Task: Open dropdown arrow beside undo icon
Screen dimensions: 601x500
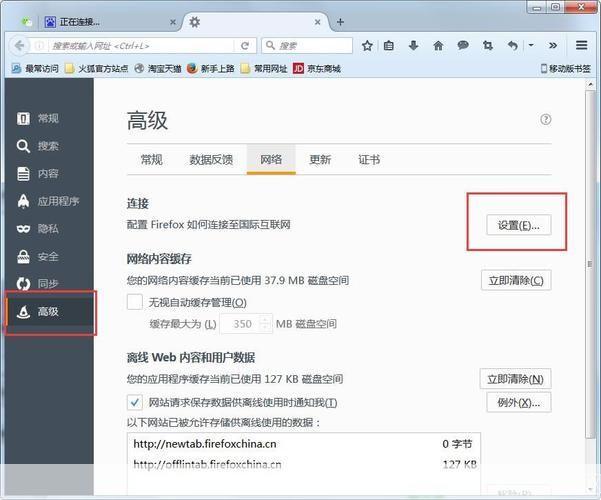Action: point(530,46)
